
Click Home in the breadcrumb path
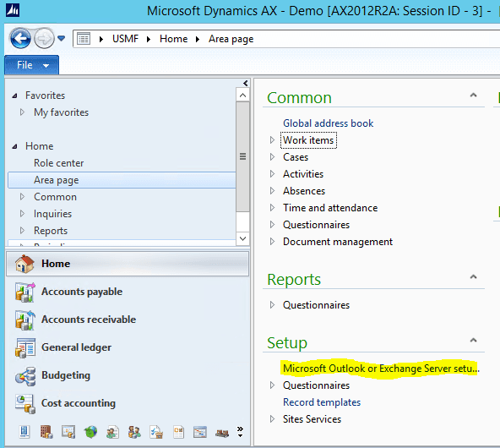(x=173, y=39)
